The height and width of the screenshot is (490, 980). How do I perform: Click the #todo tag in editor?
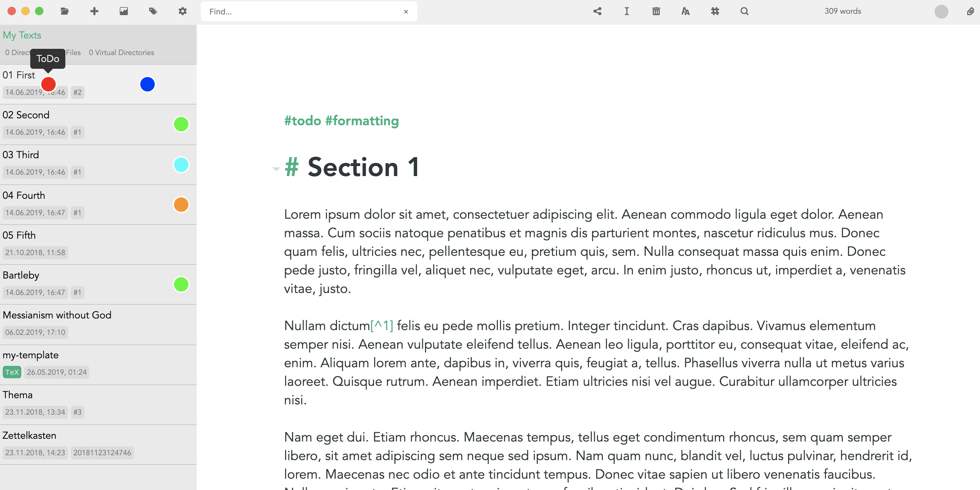pyautogui.click(x=303, y=121)
